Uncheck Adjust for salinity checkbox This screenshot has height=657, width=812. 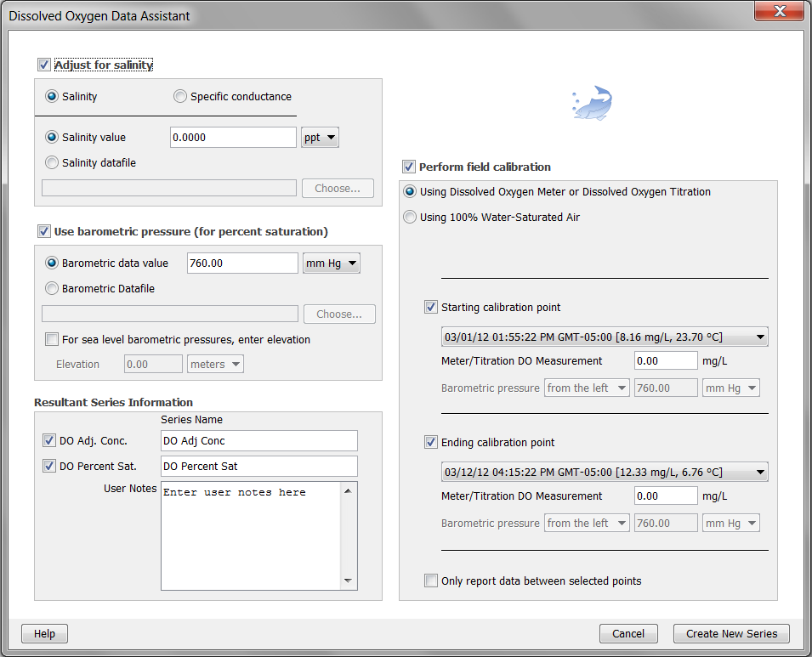tap(44, 65)
